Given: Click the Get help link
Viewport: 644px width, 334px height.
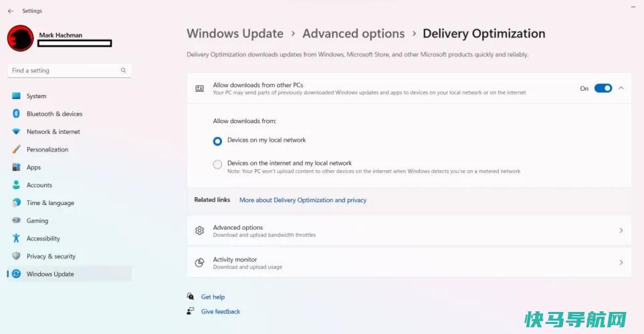Looking at the screenshot, I should pos(213,297).
